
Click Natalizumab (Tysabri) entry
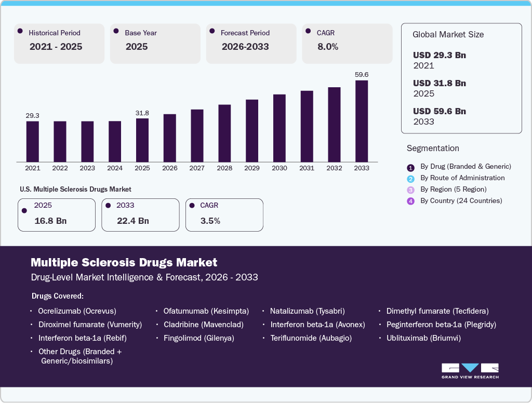pyautogui.click(x=308, y=311)
